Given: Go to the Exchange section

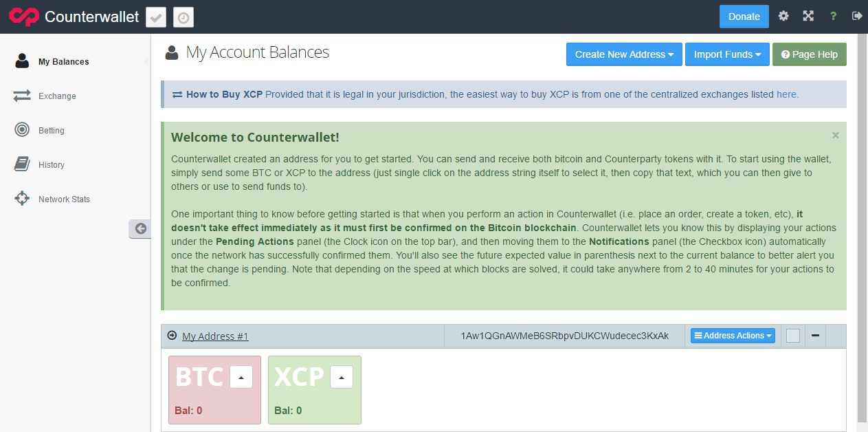Looking at the screenshot, I should pos(57,96).
